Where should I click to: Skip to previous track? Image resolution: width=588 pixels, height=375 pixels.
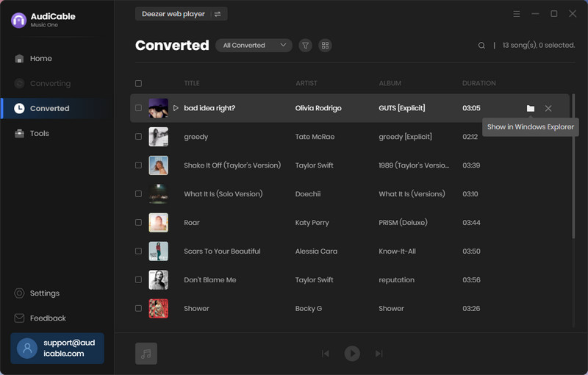[326, 353]
